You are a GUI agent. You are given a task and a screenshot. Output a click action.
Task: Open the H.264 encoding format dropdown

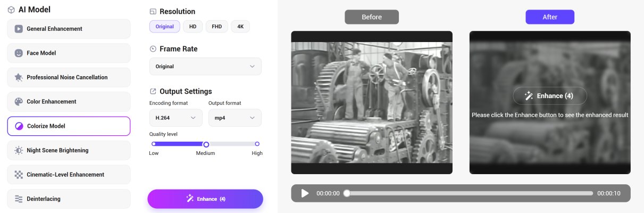[x=176, y=118]
